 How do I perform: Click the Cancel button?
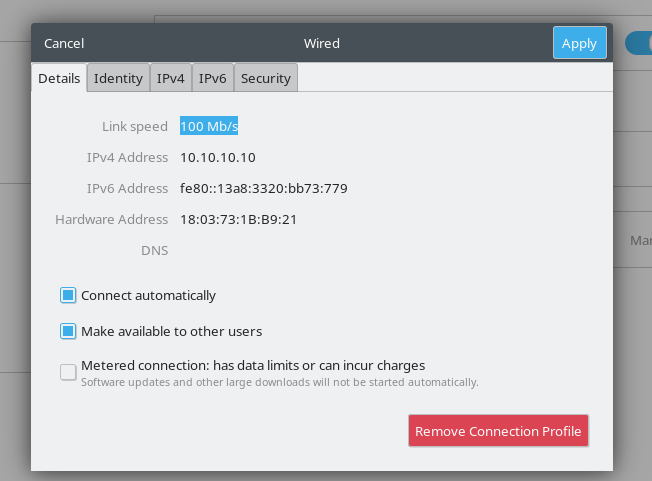[64, 43]
